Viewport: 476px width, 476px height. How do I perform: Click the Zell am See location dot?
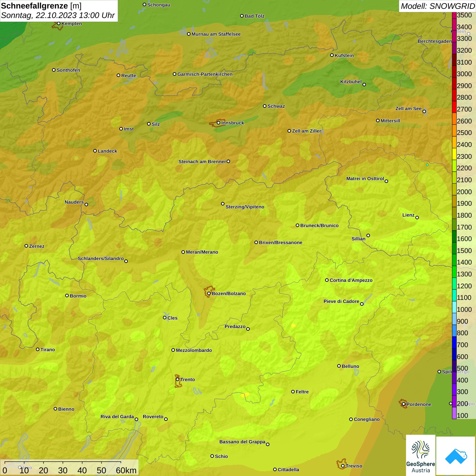424,111
